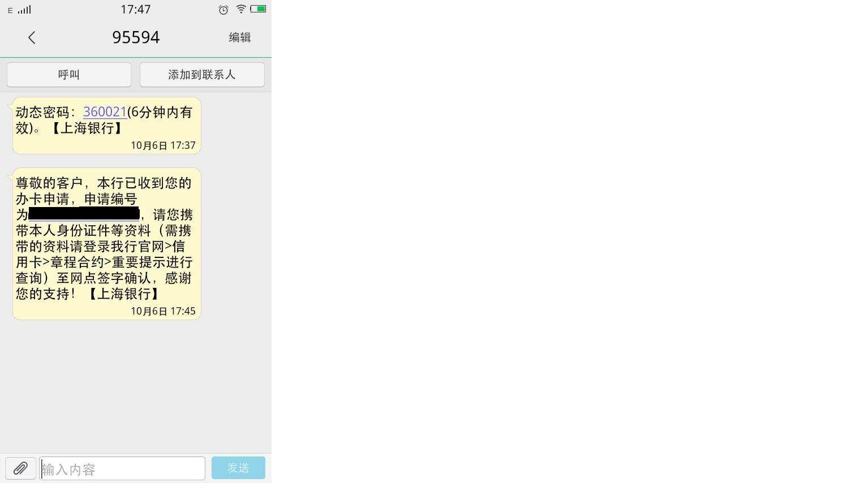Click 编辑 to edit the conversation
Image resolution: width=865 pixels, height=504 pixels.
[x=240, y=37]
